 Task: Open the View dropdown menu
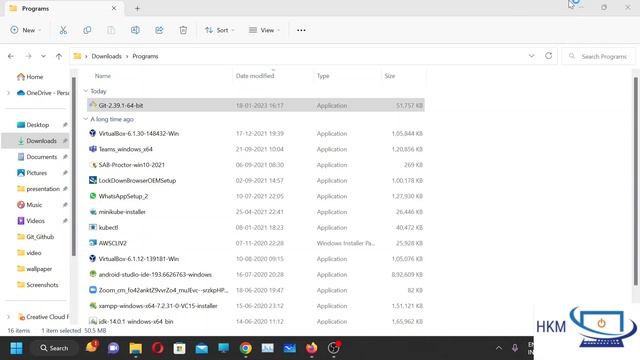264,30
